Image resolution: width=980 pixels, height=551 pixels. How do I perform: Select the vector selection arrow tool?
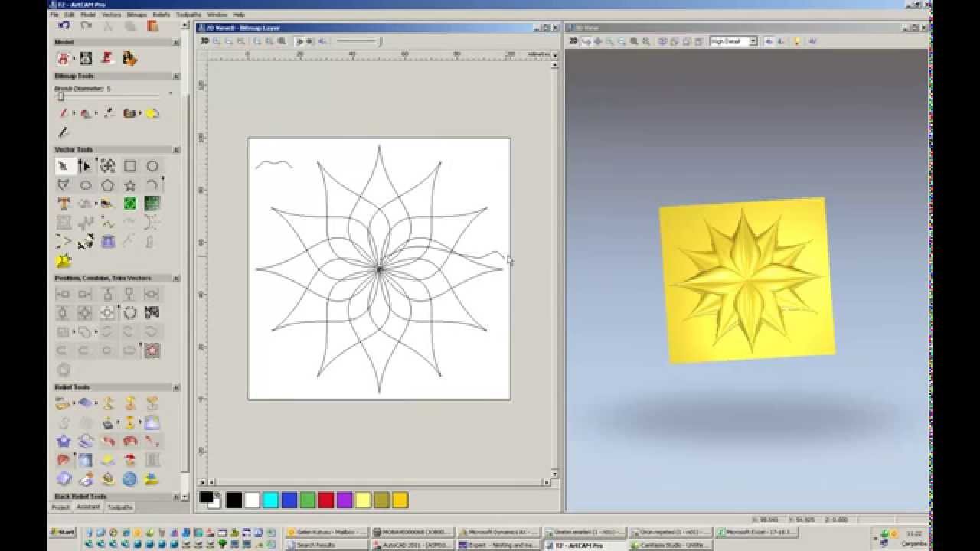coord(64,166)
